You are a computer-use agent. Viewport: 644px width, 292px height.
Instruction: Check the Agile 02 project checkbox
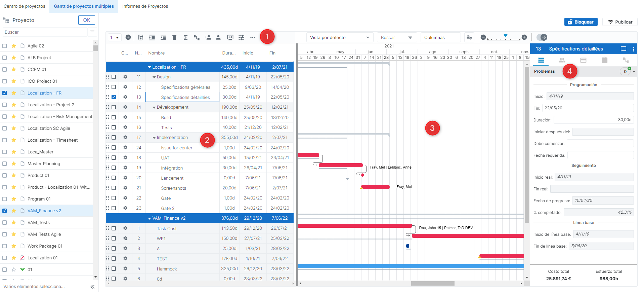[5, 46]
